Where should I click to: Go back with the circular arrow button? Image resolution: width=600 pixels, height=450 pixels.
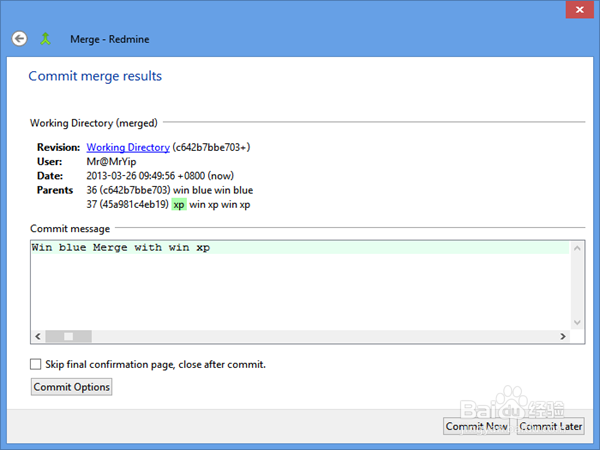tap(19, 39)
